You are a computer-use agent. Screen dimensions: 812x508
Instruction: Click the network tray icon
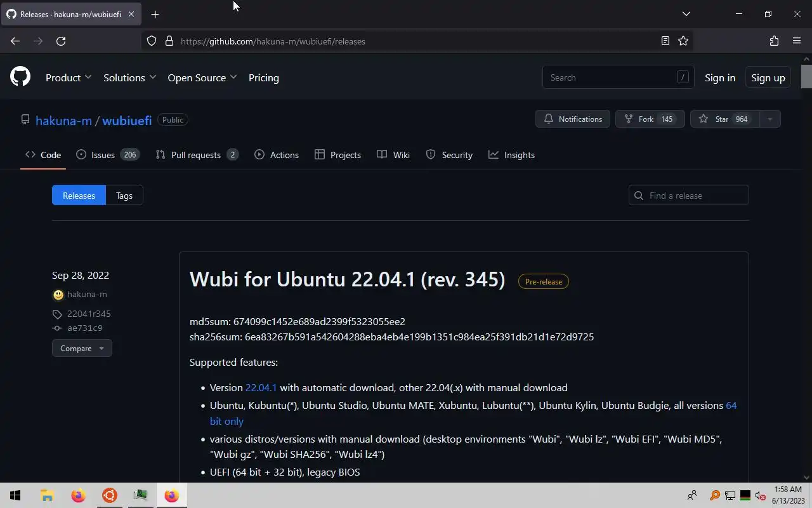coord(730,496)
